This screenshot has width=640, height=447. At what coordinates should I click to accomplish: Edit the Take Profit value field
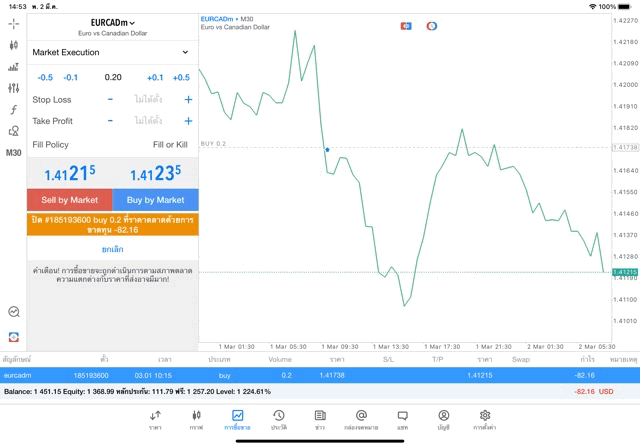[x=149, y=121]
